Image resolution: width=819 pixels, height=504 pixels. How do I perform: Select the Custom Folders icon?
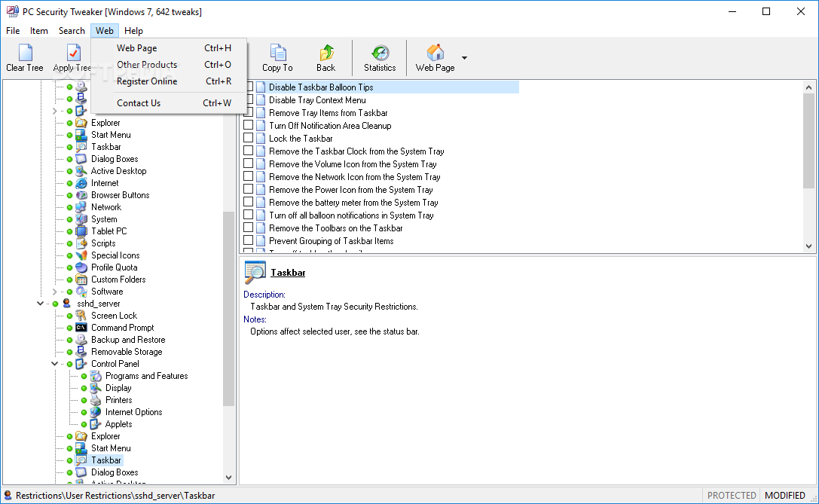coord(81,279)
